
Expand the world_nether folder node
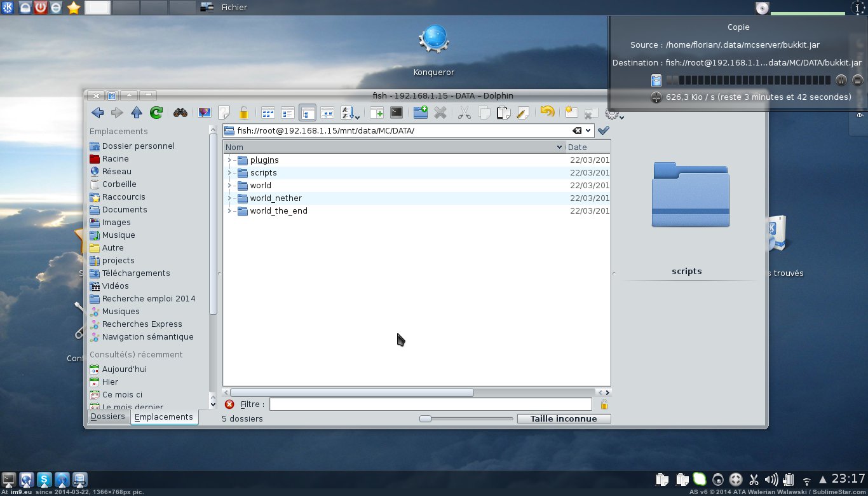(229, 198)
